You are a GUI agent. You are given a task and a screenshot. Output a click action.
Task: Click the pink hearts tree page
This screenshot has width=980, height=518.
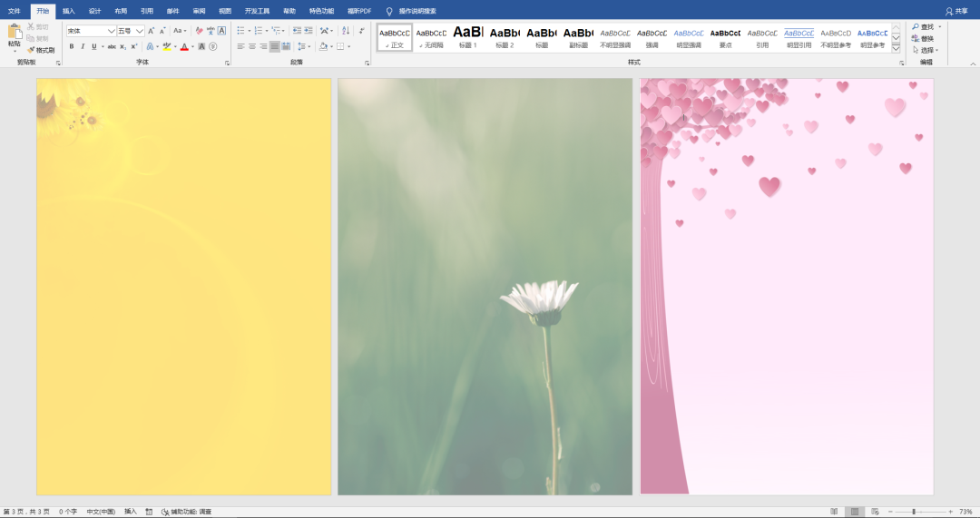pyautogui.click(x=787, y=286)
